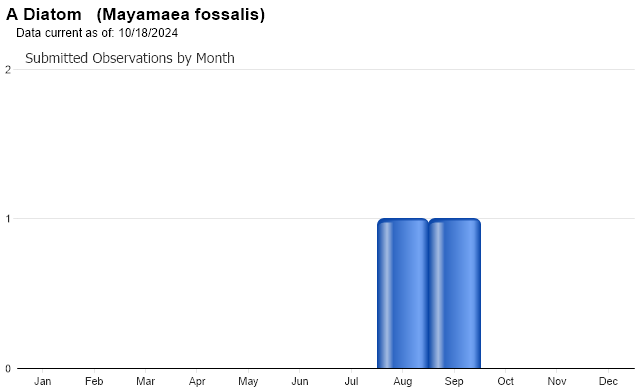
Task: Click the Oct month axis label
Action: [505, 381]
